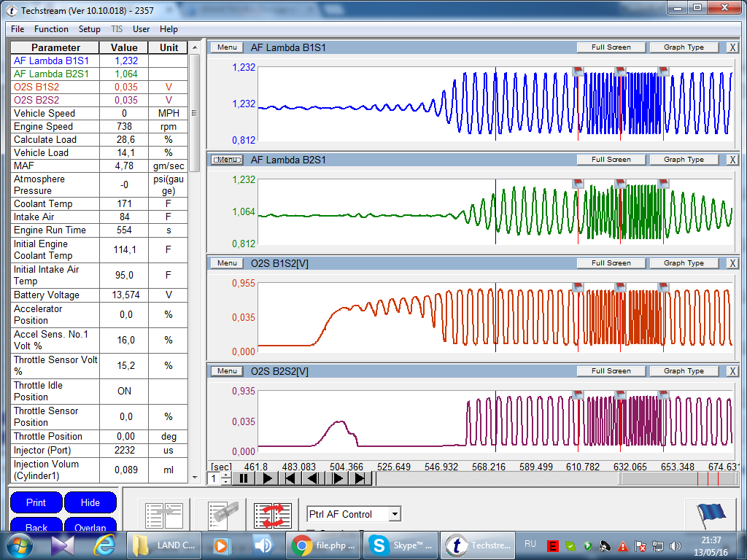Hide the parameter list with Hide button
Screen dimensions: 747x560
point(90,502)
